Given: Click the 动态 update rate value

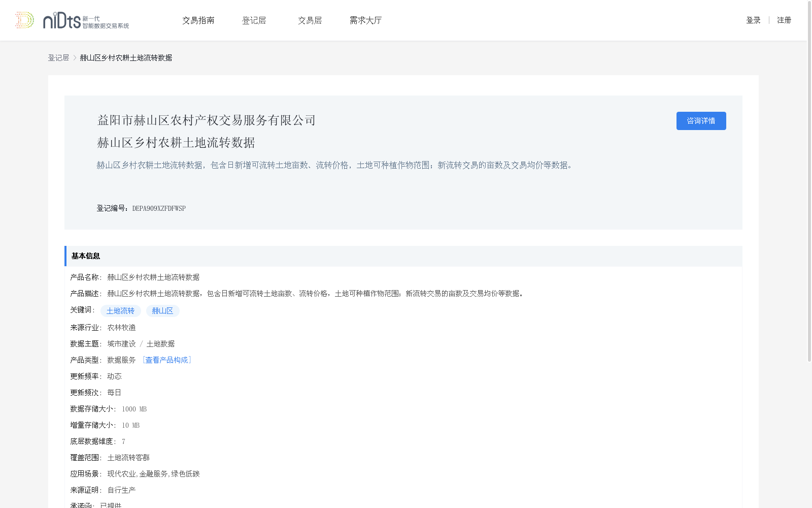Looking at the screenshot, I should pyautogui.click(x=114, y=376).
